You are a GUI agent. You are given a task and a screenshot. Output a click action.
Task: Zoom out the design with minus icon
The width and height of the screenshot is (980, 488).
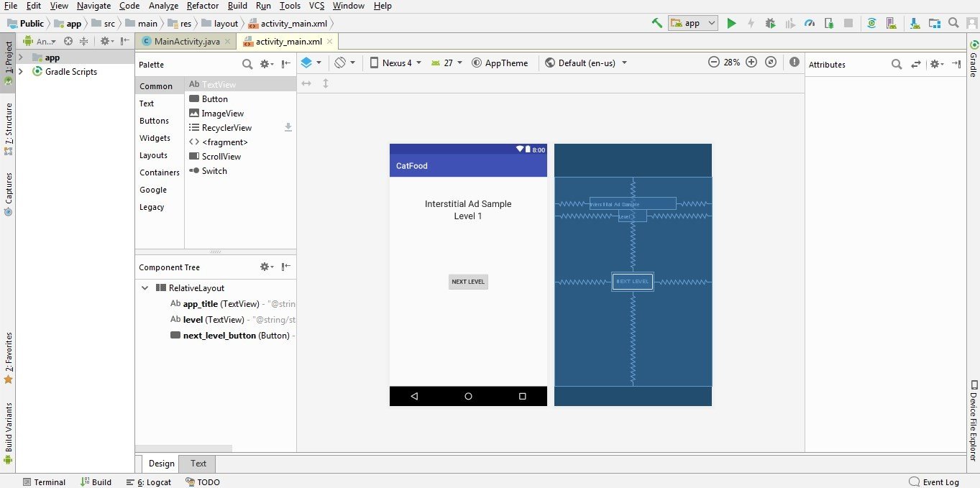[714, 63]
